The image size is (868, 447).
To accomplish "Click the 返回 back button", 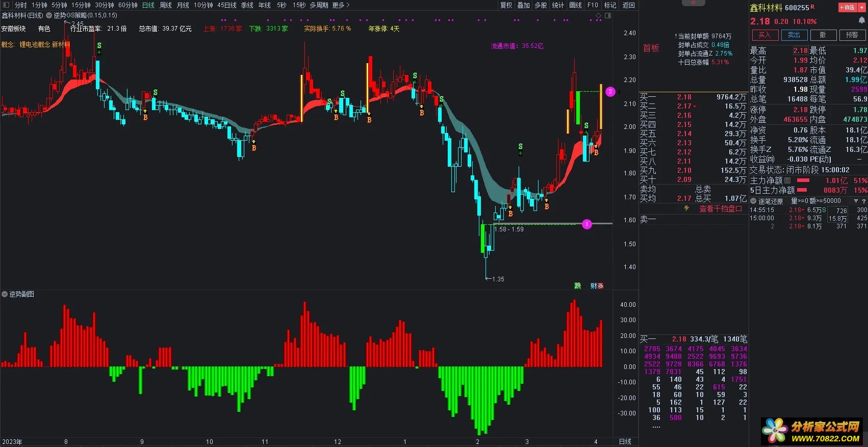I will coord(628,5).
